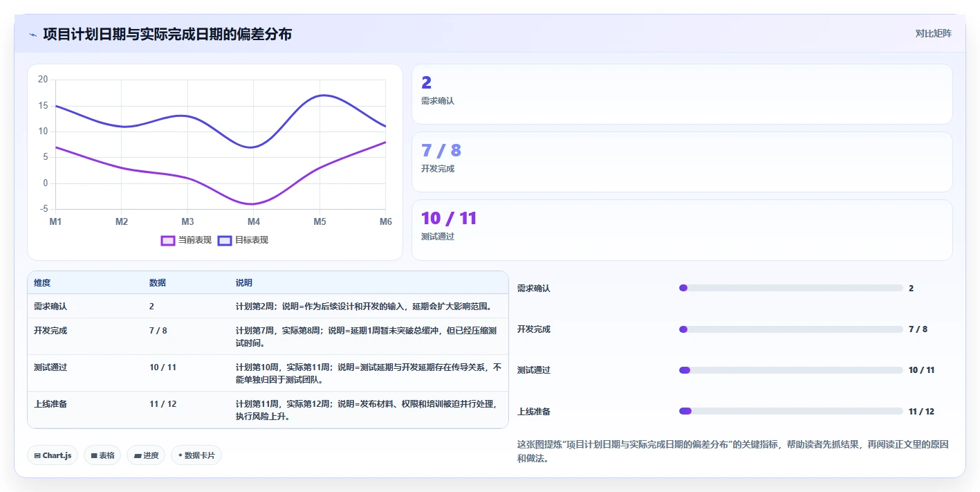Click the 计划第2周 description cell
This screenshot has height=492, width=980.
click(x=363, y=306)
